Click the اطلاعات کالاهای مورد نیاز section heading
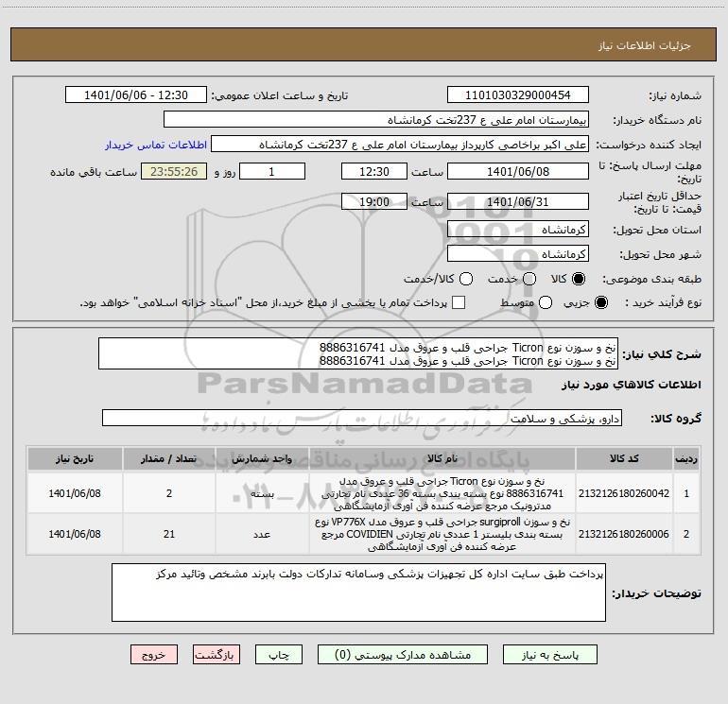The image size is (728, 704). tap(631, 385)
